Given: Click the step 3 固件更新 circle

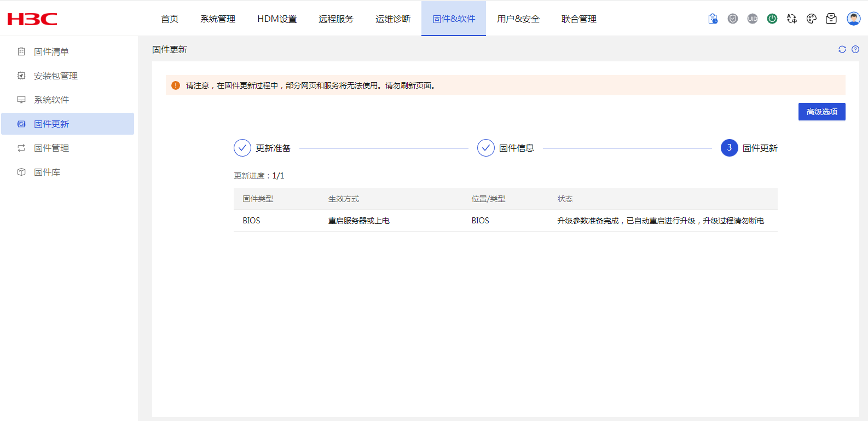Looking at the screenshot, I should tap(730, 148).
